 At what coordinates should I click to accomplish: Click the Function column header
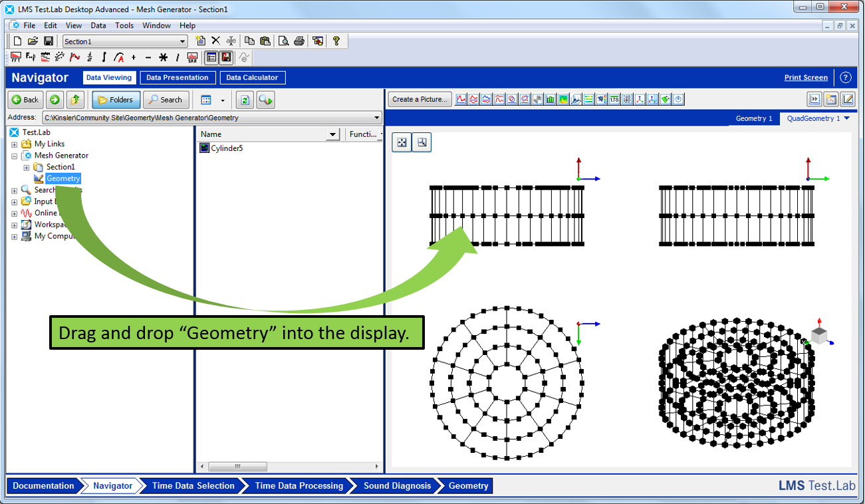[x=364, y=134]
